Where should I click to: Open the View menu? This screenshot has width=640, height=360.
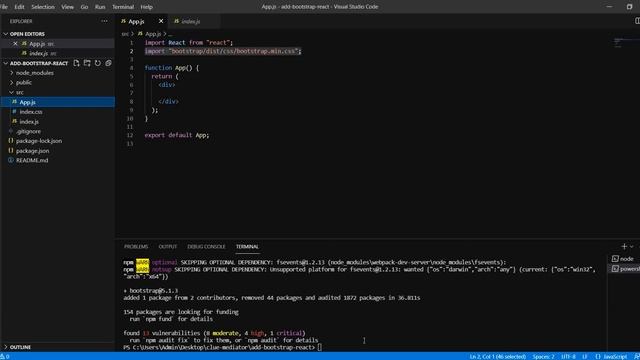(x=67, y=7)
